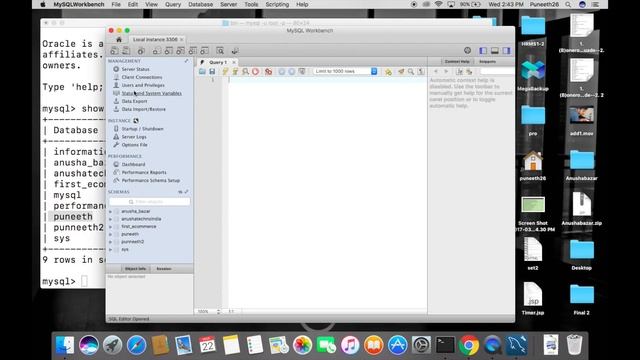Screen dimensions: 640x360
Task: Switch to the Object Info tab
Action: pos(135,269)
